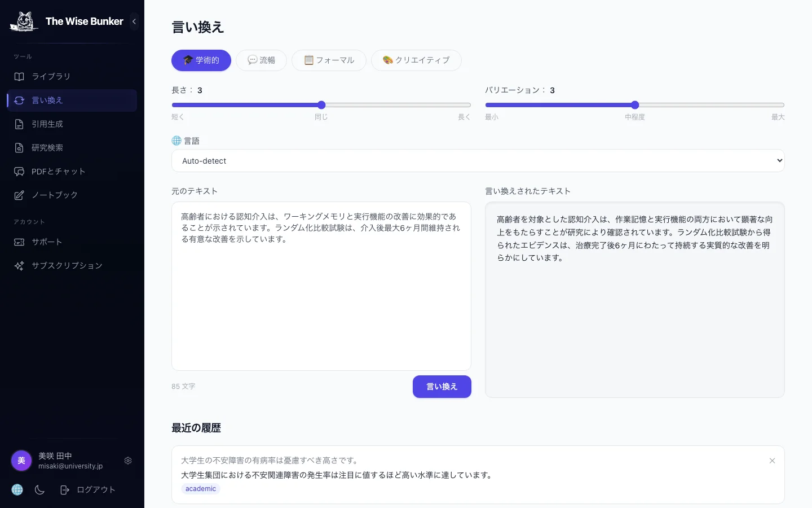Select the フォーマル mode
This screenshot has height=508, width=812.
(329, 60)
